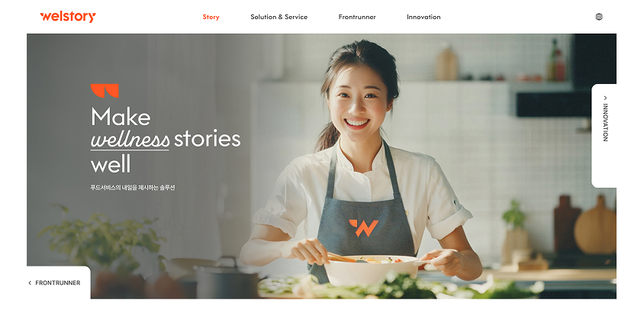Click the Korean subtitle under the headline
The image size is (644, 329).
tap(133, 188)
